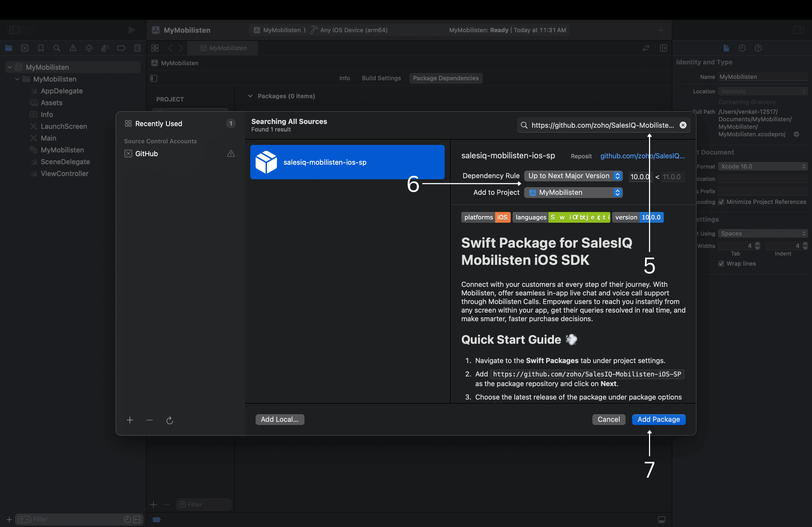Select Assets in the navigator
812x527 pixels.
pyautogui.click(x=52, y=103)
